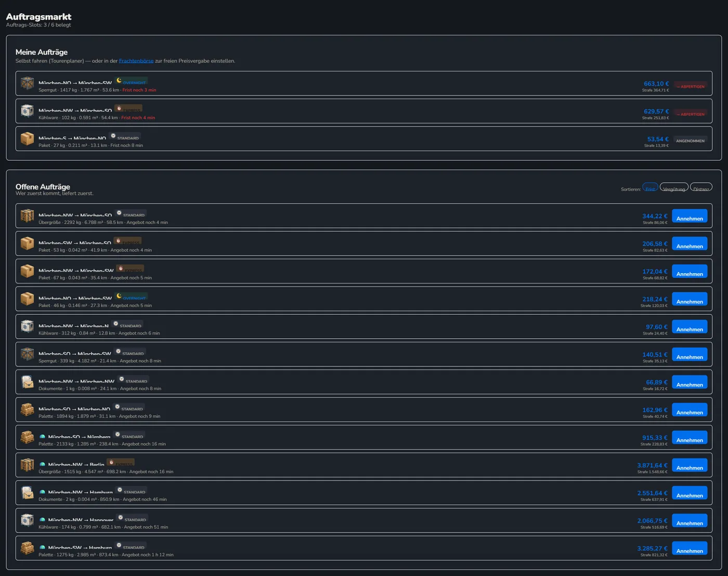This screenshot has width=728, height=576.
Task: Click the Sperrgut 1417 kg crate icon
Action: [x=27, y=83]
